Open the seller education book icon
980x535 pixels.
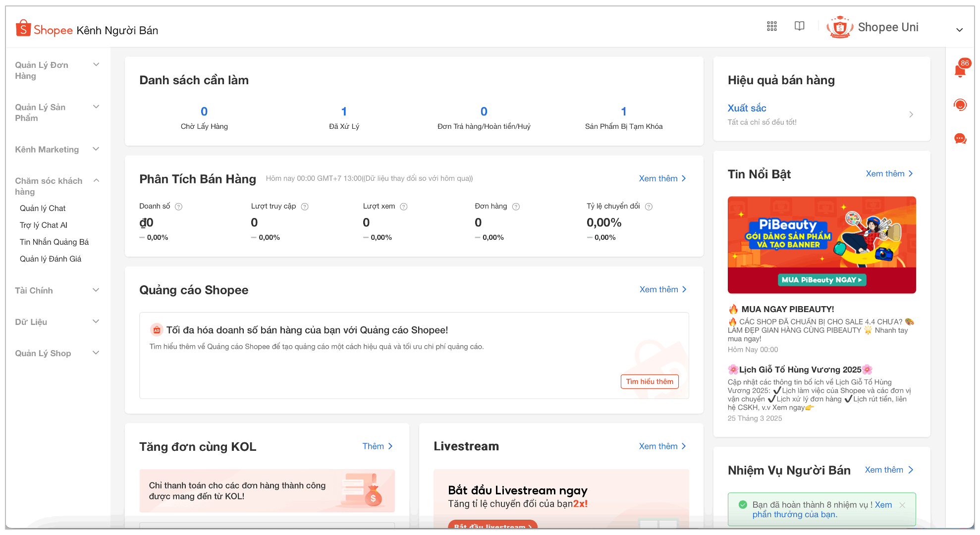(799, 26)
